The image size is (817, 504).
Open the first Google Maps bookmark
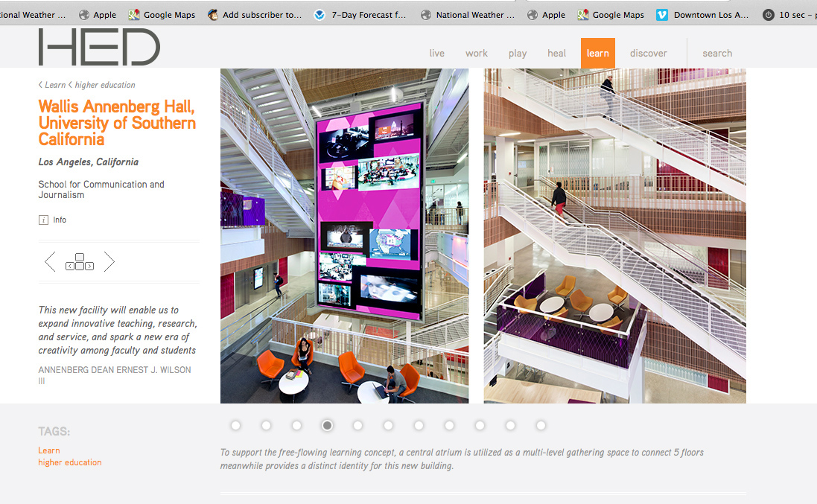tap(162, 15)
